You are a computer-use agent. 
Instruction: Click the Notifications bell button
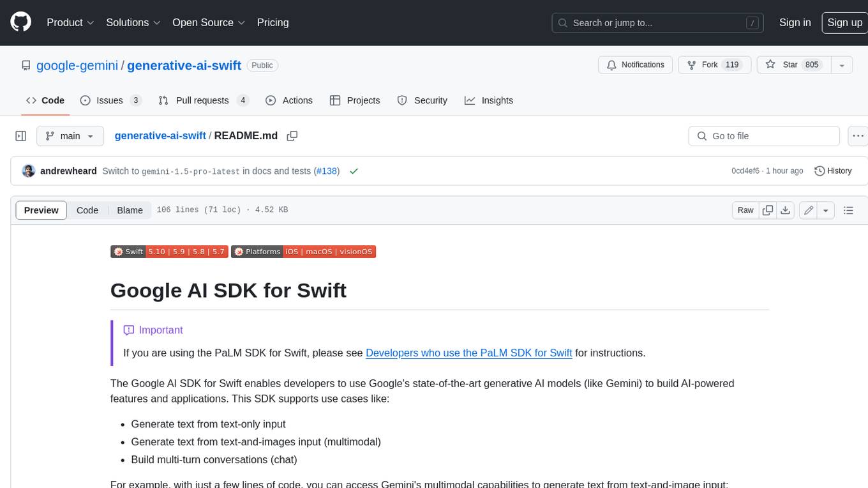coord(635,65)
